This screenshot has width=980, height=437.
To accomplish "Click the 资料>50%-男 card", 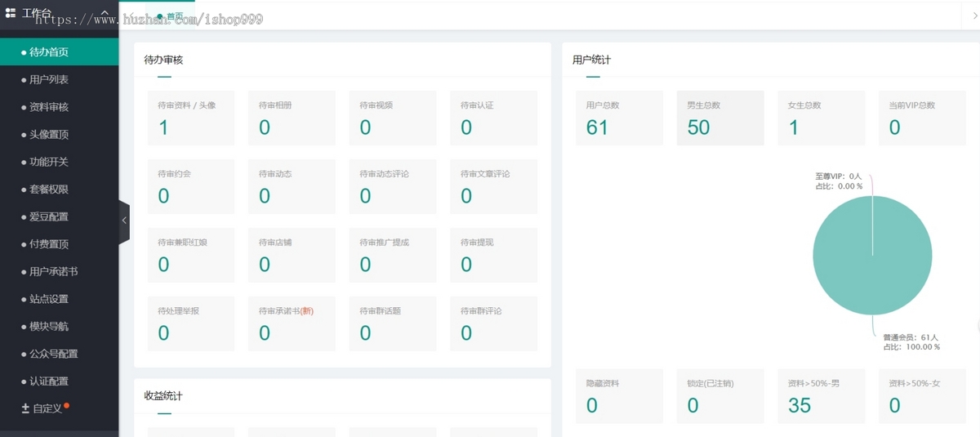I will [821, 396].
